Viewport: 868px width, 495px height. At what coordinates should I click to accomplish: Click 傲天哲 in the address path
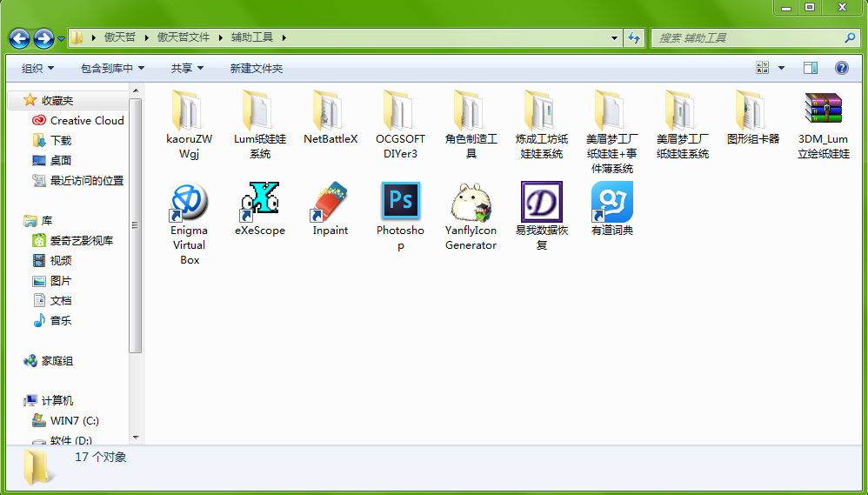tap(119, 37)
